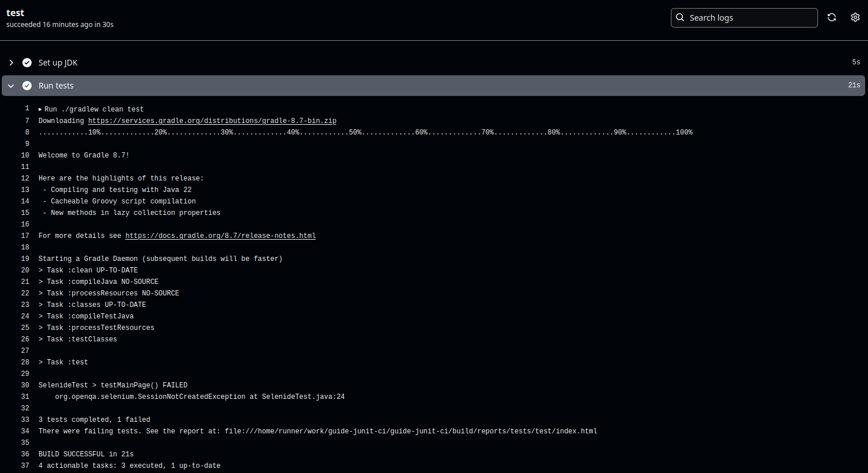
Task: Open the Gradle 8.7 release notes link
Action: [220, 236]
